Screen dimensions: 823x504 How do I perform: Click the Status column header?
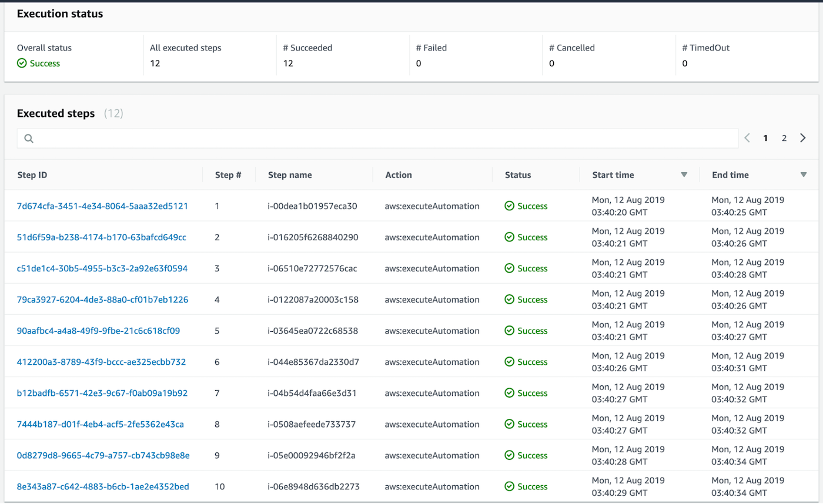point(517,175)
